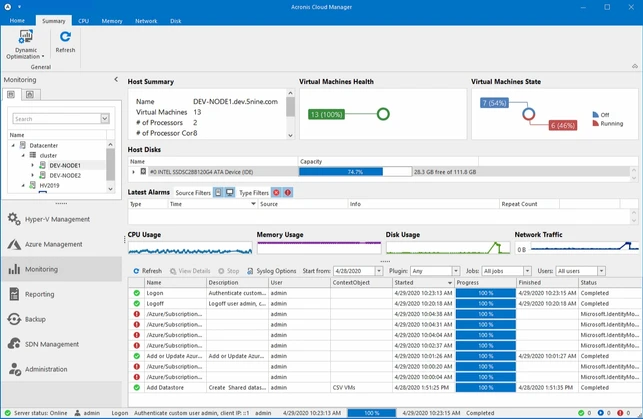Collapse the cluster tree node
The height and width of the screenshot is (419, 643).
(23, 155)
